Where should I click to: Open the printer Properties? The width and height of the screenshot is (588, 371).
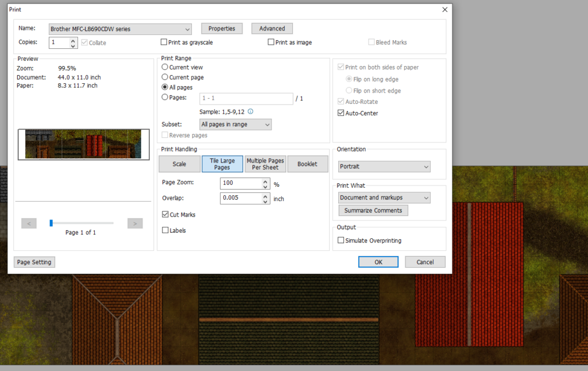[x=223, y=28]
